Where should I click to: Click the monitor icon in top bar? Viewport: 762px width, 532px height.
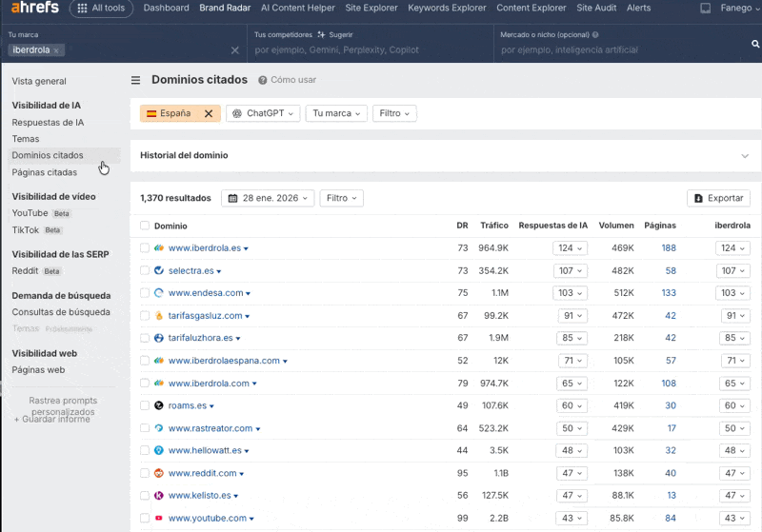[705, 9]
